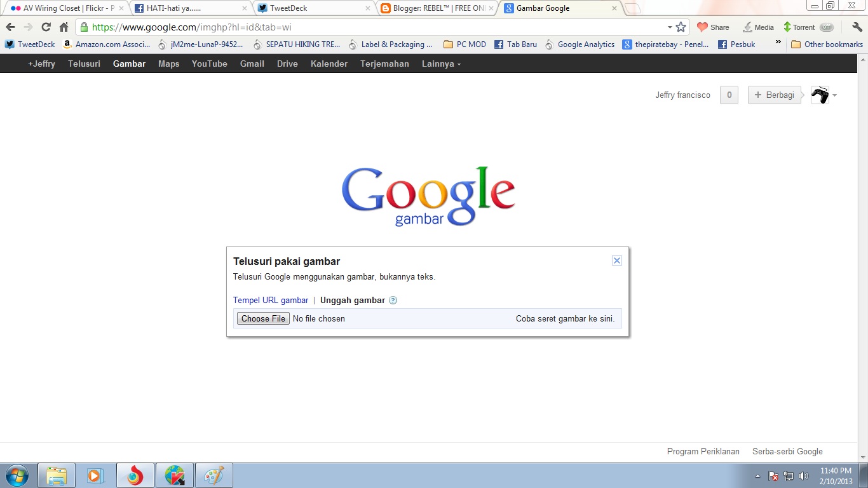Open the Media extension button
868x488 pixels.
[758, 27]
